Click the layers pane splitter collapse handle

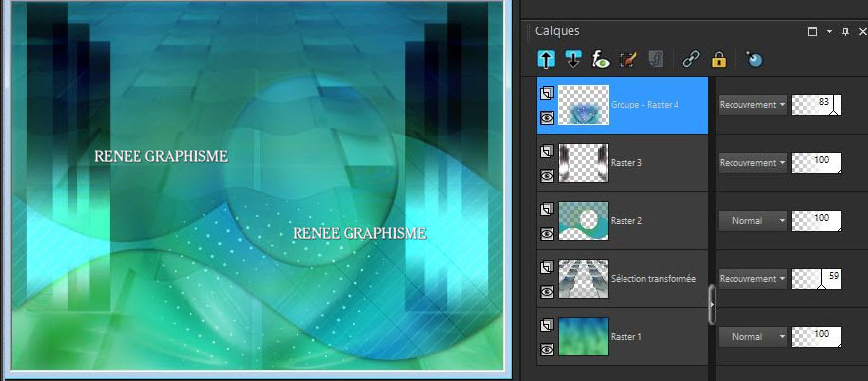coord(712,304)
